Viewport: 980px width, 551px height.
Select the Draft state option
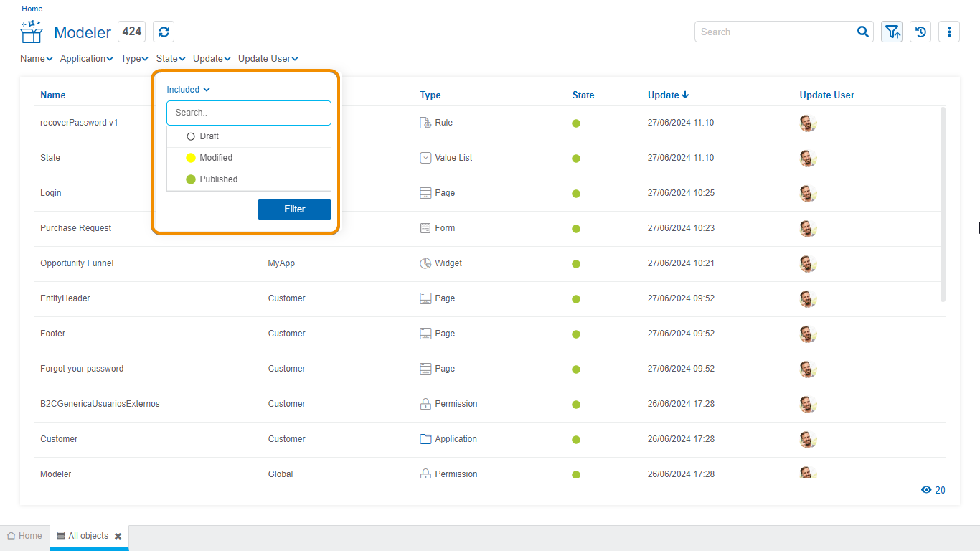click(x=209, y=136)
